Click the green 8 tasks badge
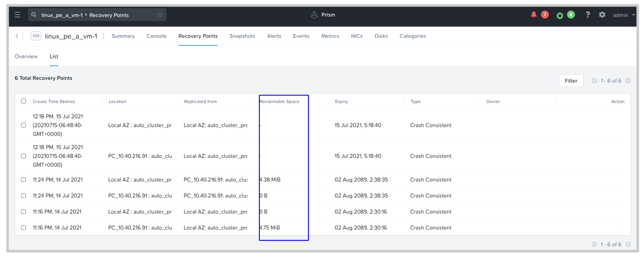644x257 pixels. point(570,14)
